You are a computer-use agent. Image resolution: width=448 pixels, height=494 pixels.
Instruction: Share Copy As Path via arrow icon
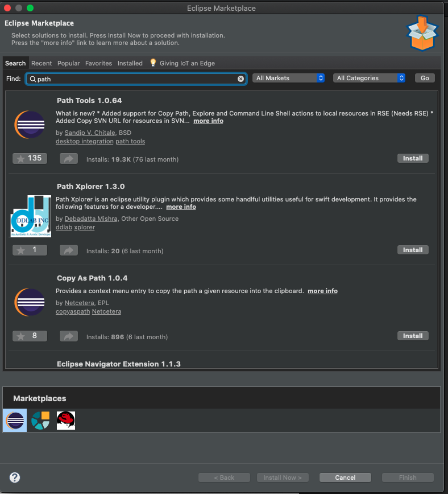point(69,336)
